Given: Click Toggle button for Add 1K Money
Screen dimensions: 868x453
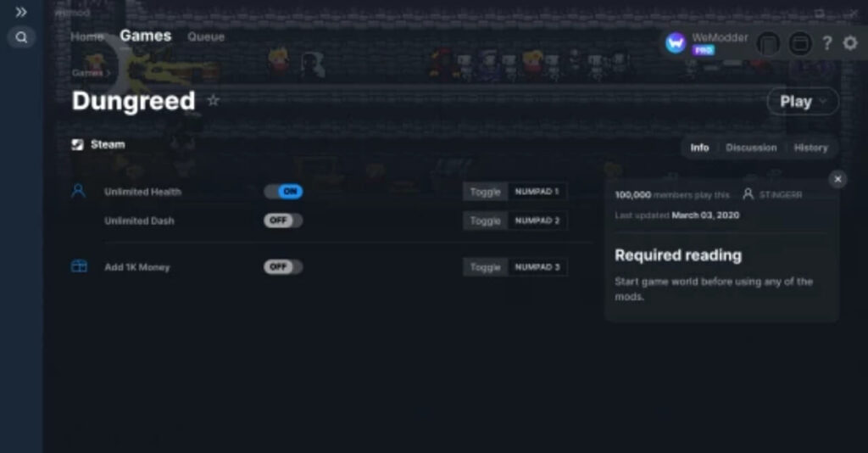Looking at the screenshot, I should point(485,267).
